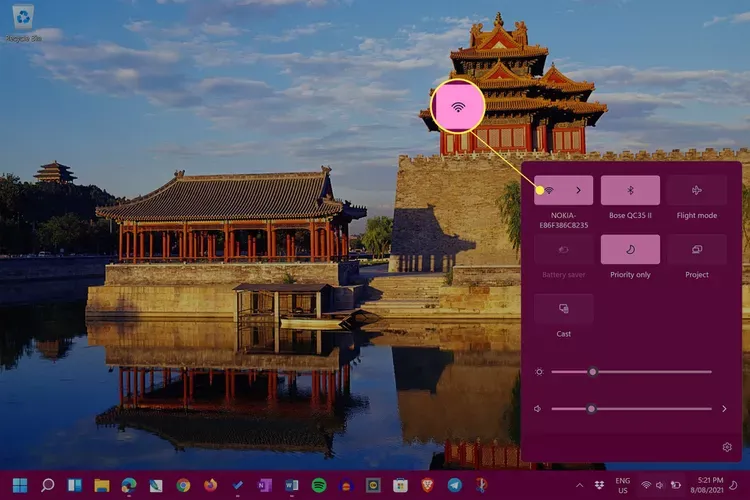Click the taskbar battery tray icon
Image resolution: width=750 pixels, height=500 pixels.
(x=675, y=485)
